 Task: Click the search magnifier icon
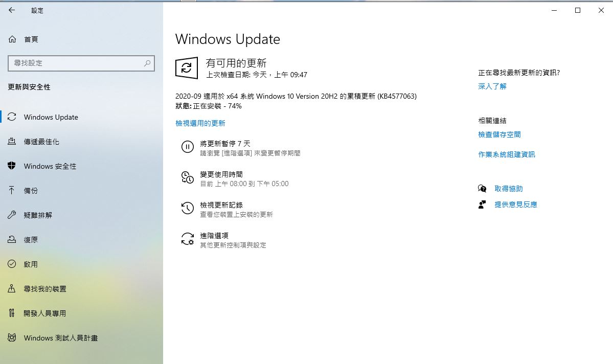coord(147,63)
